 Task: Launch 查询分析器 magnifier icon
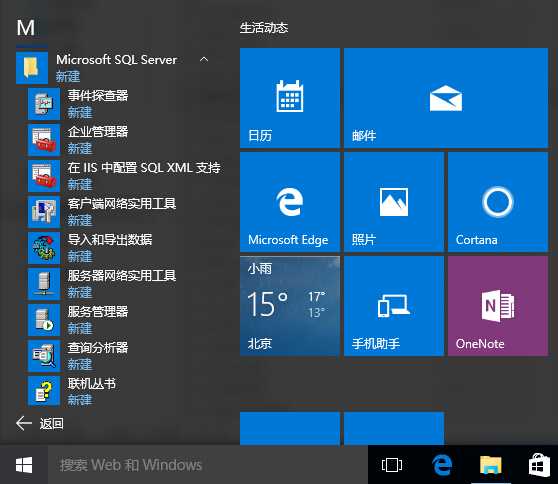(44, 356)
